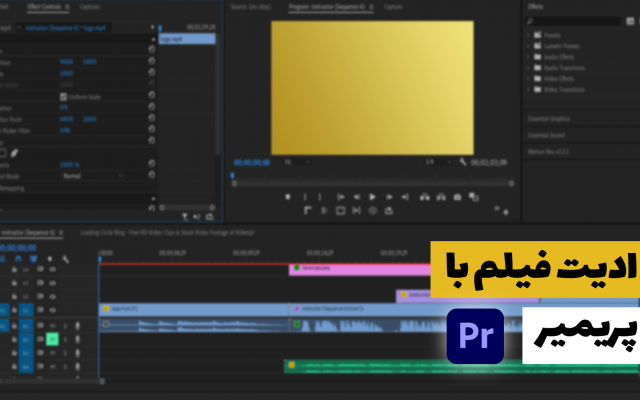
Task: Open the Loading Circle Ring timeline tab
Action: click(x=167, y=233)
